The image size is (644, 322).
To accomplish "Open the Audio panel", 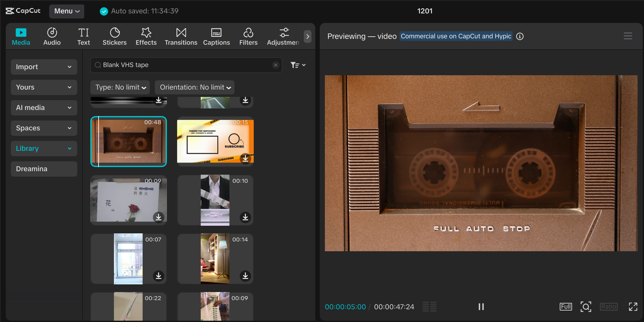I will click(52, 36).
